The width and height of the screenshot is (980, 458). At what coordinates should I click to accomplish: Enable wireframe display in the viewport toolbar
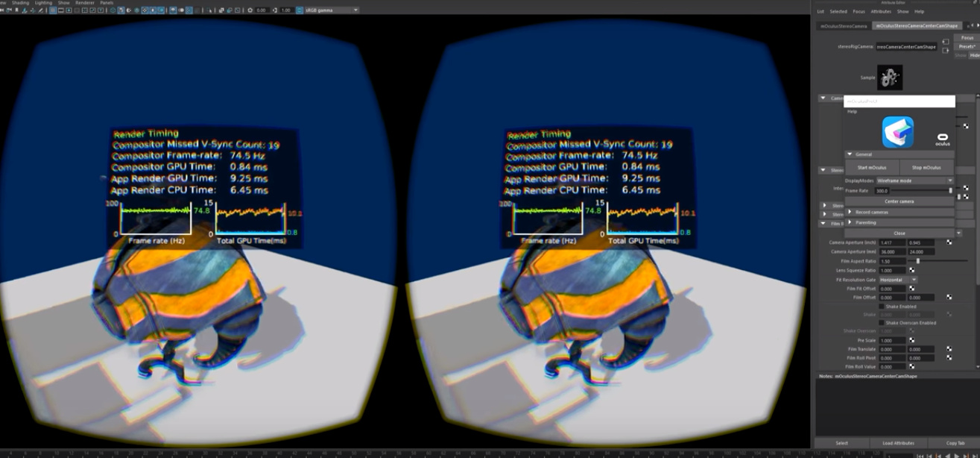(113, 10)
